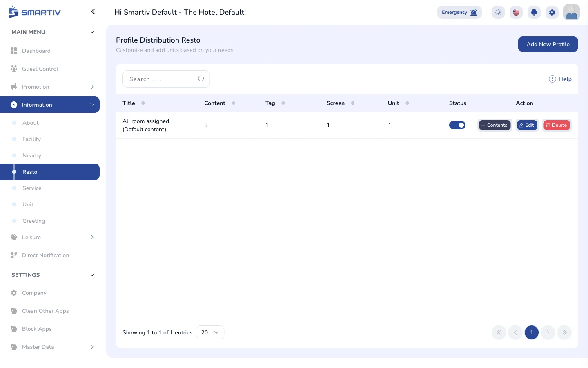Open the Facility menu item

click(50, 139)
